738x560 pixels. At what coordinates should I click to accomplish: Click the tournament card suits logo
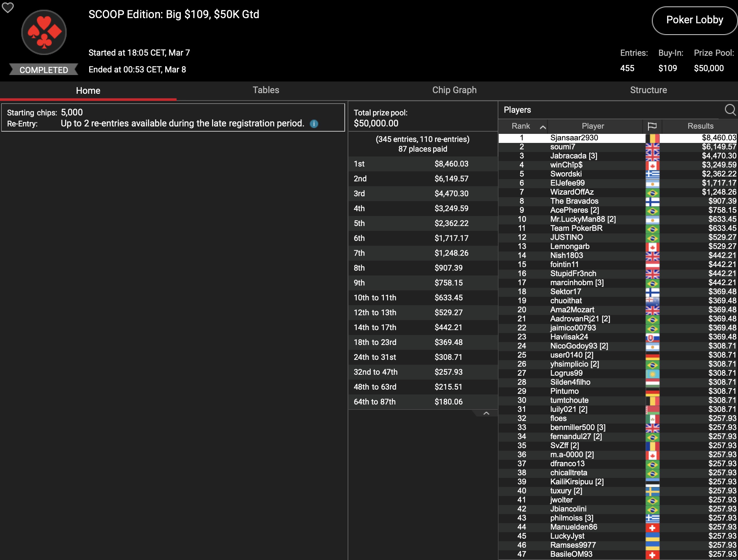[44, 32]
